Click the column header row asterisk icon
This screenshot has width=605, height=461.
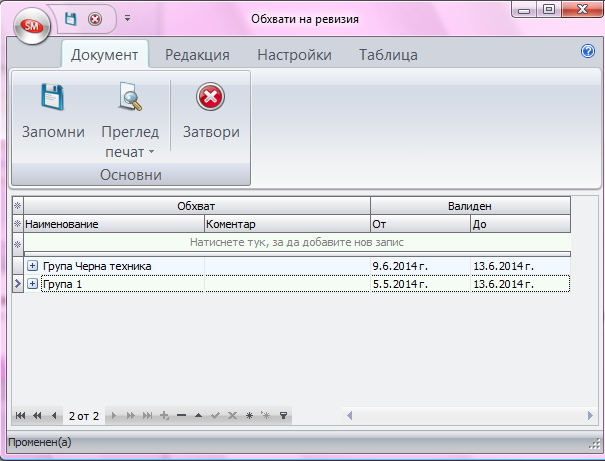(18, 224)
